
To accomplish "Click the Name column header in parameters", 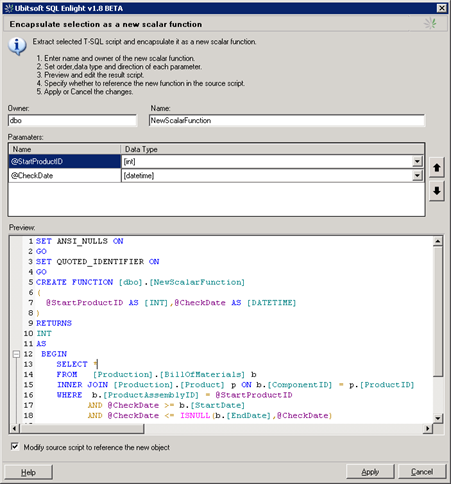I will tap(64, 149).
